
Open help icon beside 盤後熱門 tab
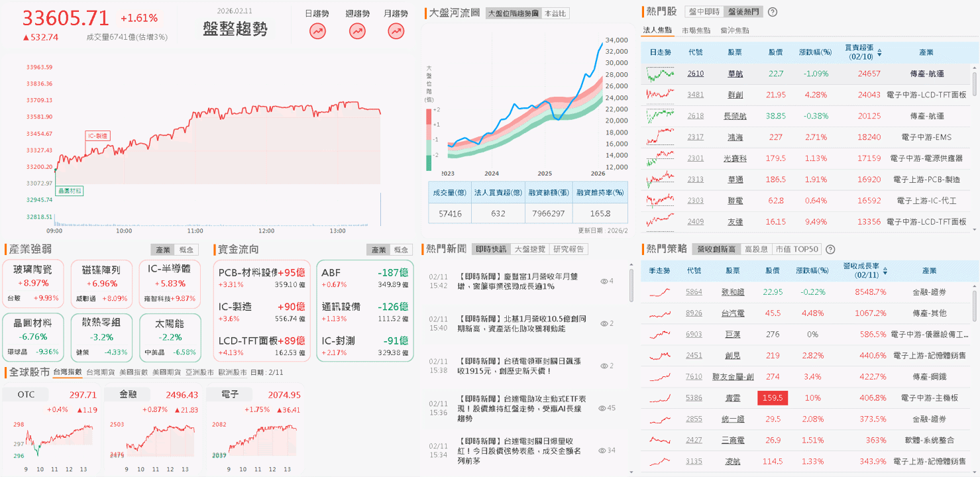773,12
